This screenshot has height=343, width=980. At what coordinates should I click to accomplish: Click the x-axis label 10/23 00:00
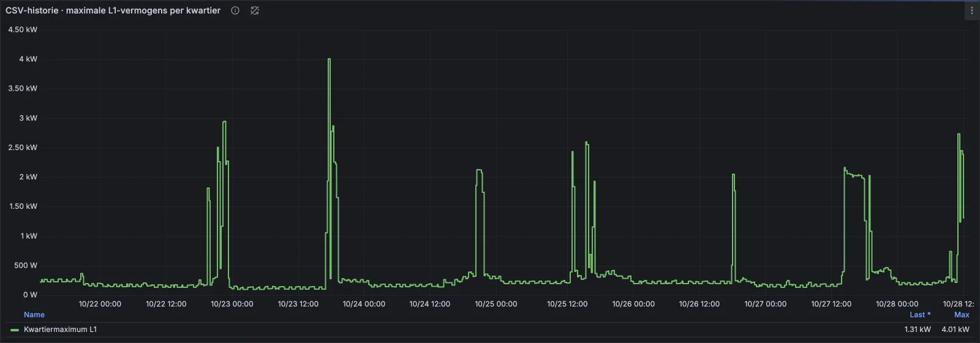[x=232, y=304]
